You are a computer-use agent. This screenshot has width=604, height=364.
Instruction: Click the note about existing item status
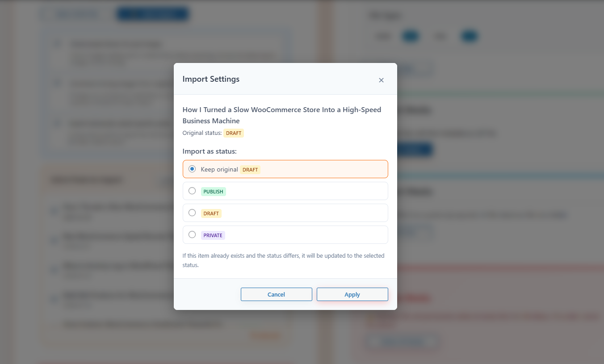point(283,260)
